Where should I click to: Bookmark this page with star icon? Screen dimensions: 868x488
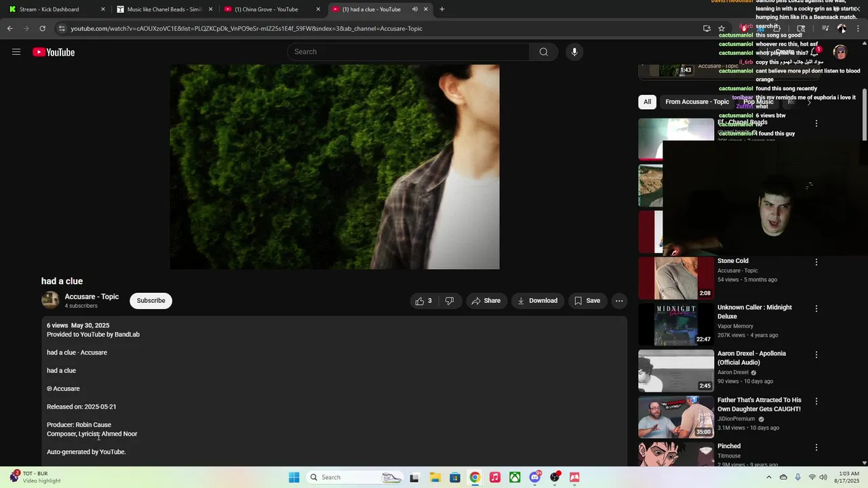[722, 28]
